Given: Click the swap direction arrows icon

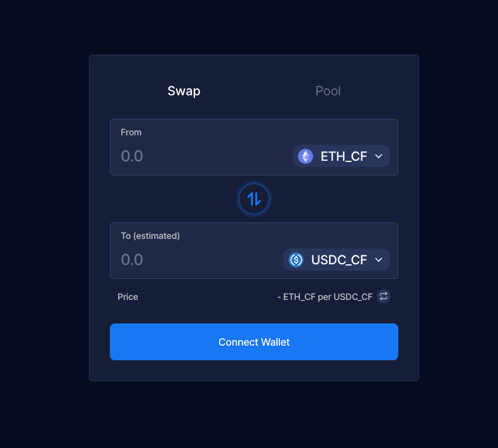Looking at the screenshot, I should coord(254,199).
